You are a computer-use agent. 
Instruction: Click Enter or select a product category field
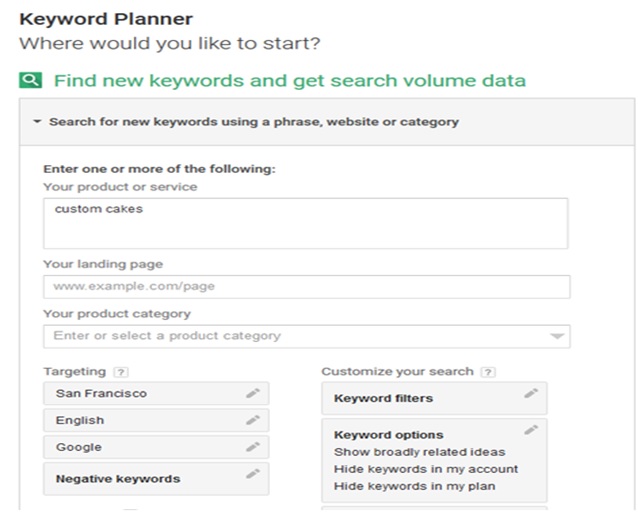[307, 336]
